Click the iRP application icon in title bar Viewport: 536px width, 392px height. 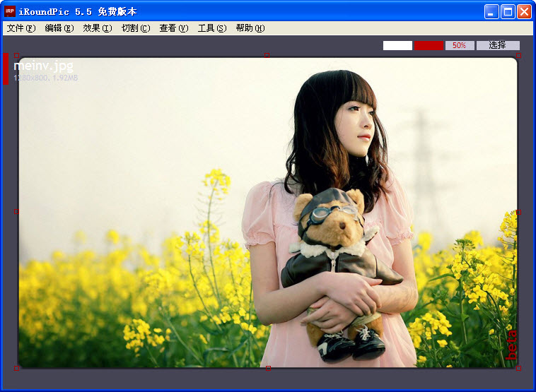[x=10, y=11]
